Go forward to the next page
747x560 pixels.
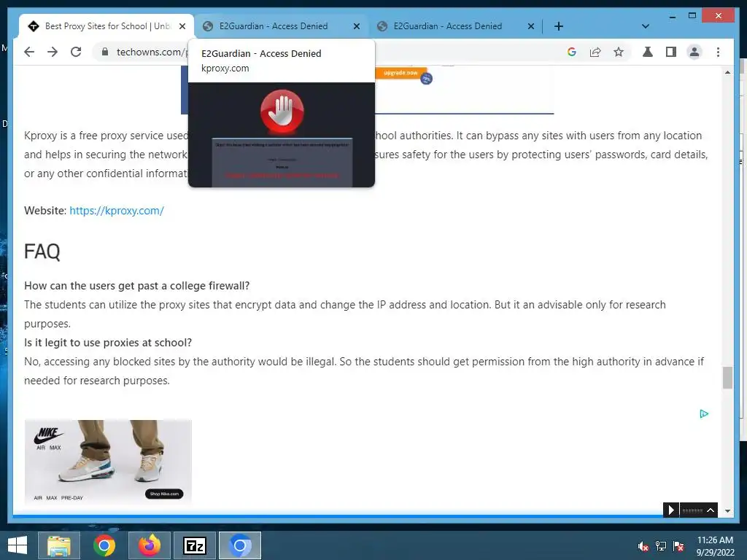point(53,52)
